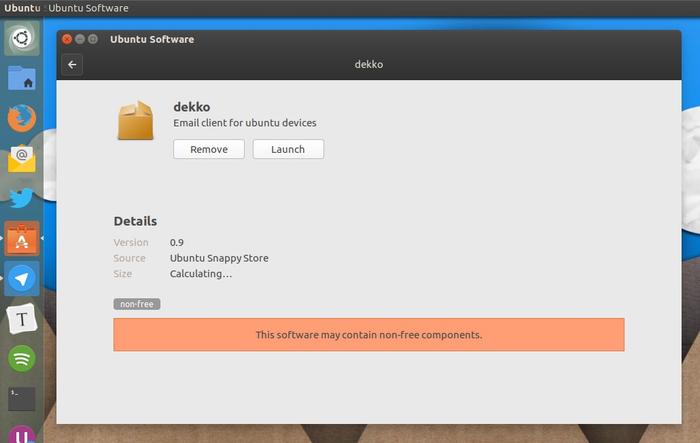This screenshot has width=700, height=443.
Task: Select the Ubuntu Software launcher icon
Action: pos(22,238)
